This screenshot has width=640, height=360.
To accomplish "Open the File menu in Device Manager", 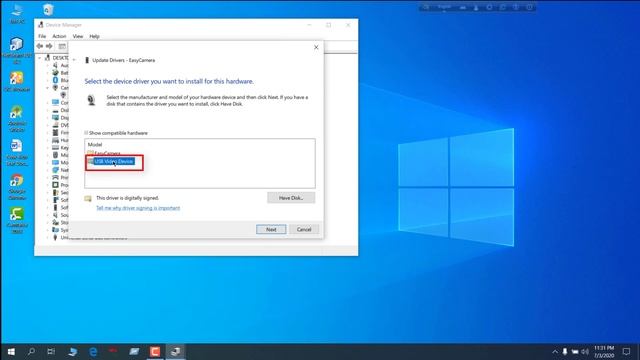I will pos(42,36).
